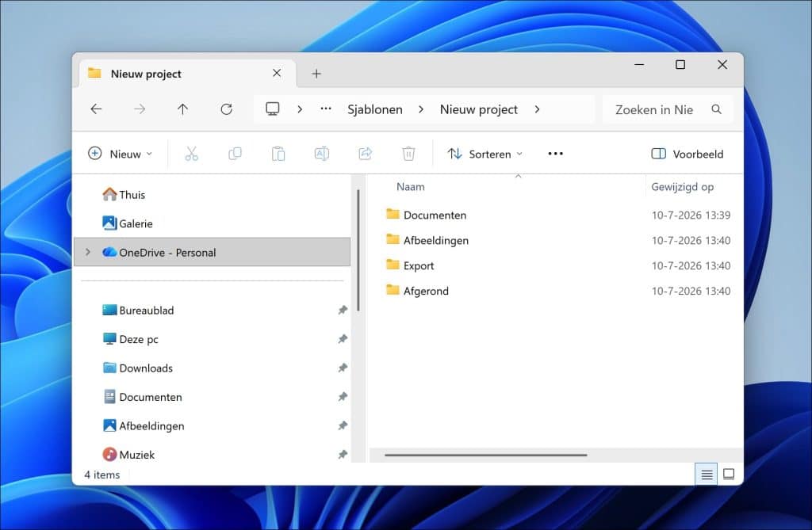Refresh the current folder view

click(226, 109)
